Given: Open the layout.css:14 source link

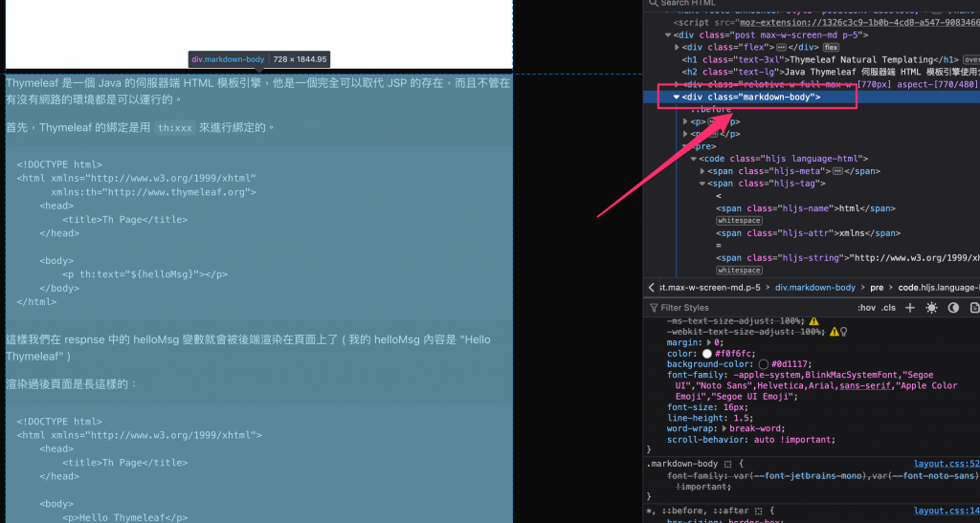Looking at the screenshot, I should (x=947, y=511).
